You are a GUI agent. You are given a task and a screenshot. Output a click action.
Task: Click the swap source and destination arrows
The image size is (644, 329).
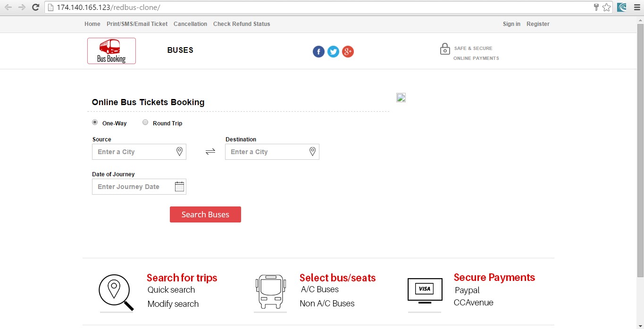tap(210, 151)
